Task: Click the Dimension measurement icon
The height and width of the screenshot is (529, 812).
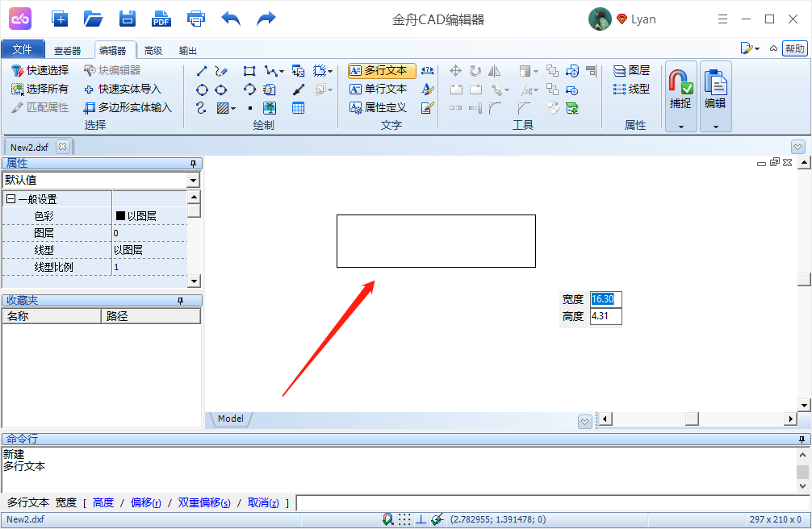Action: 427,70
